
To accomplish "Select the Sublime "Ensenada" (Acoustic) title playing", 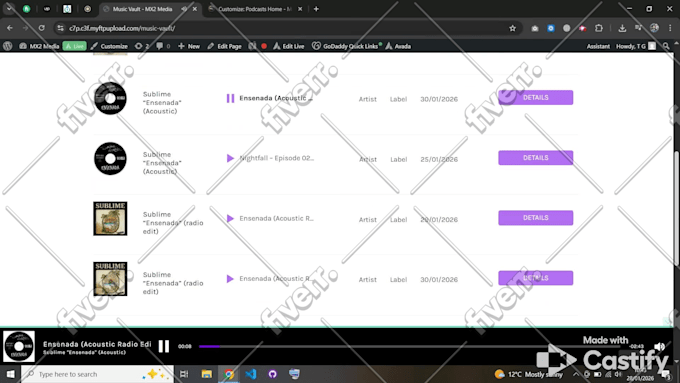I will 84,352.
